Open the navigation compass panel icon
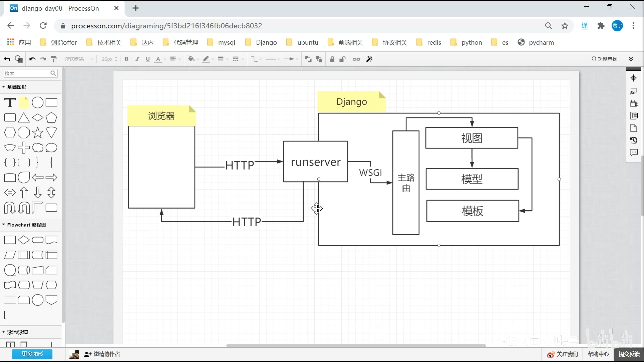This screenshot has width=644, height=362. pos(633,78)
